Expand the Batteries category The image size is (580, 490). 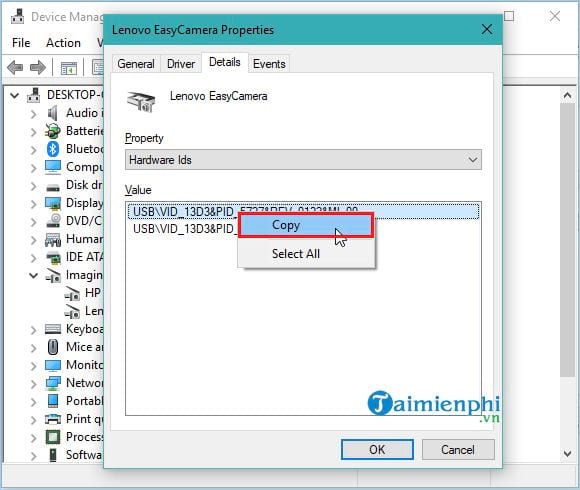click(33, 132)
